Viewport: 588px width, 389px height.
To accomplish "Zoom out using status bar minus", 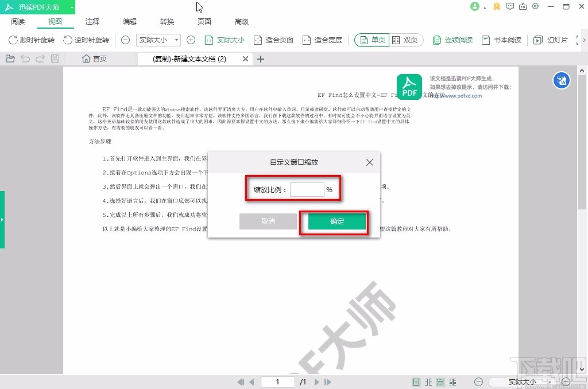I will coord(478,382).
